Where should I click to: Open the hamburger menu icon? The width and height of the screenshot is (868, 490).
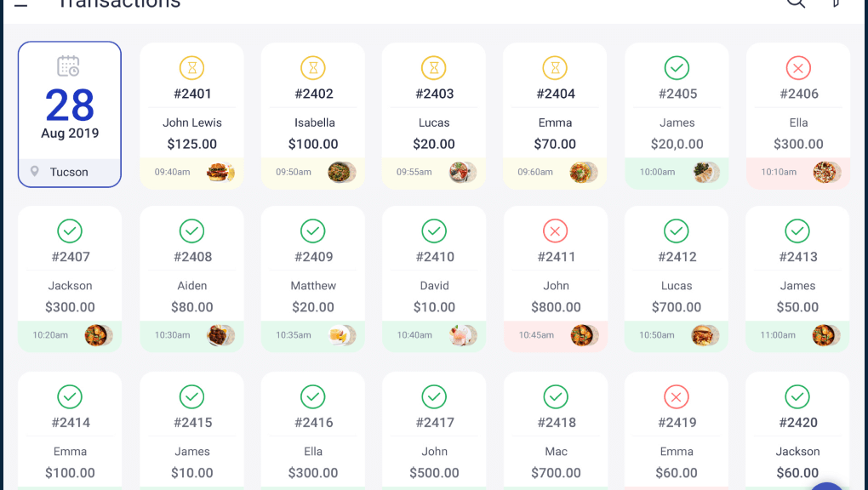[21, 3]
